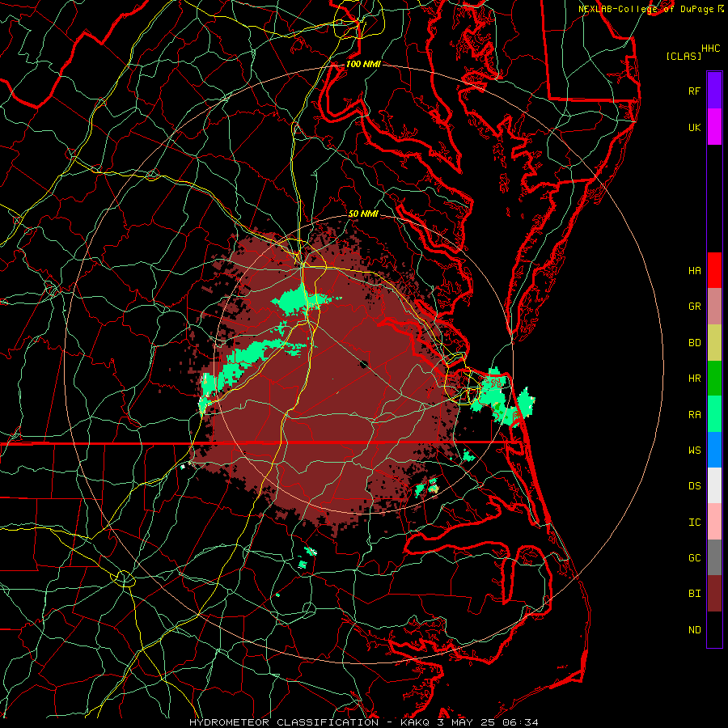Click the RF legend label
The image size is (728, 728).
[694, 91]
